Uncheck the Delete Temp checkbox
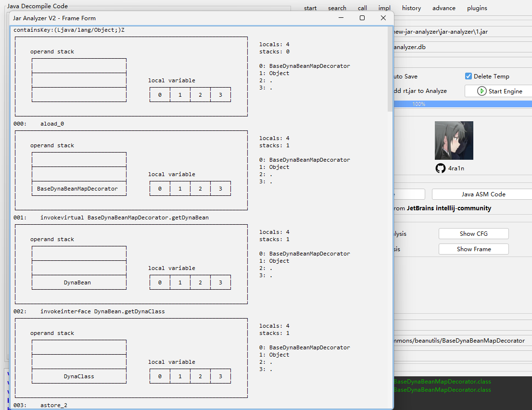Viewport: 532px width, 410px height. point(468,76)
